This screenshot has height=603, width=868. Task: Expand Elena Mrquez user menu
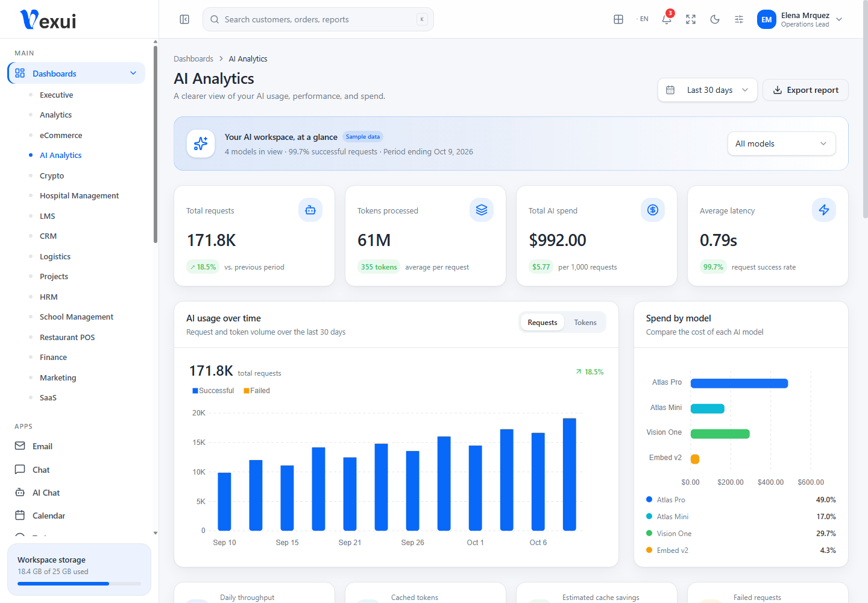[x=800, y=19]
